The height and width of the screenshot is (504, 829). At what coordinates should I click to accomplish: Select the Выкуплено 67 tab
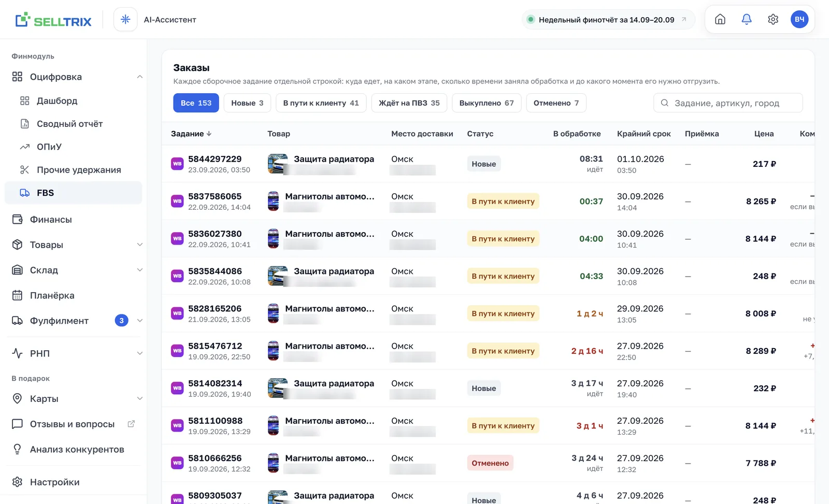click(487, 103)
